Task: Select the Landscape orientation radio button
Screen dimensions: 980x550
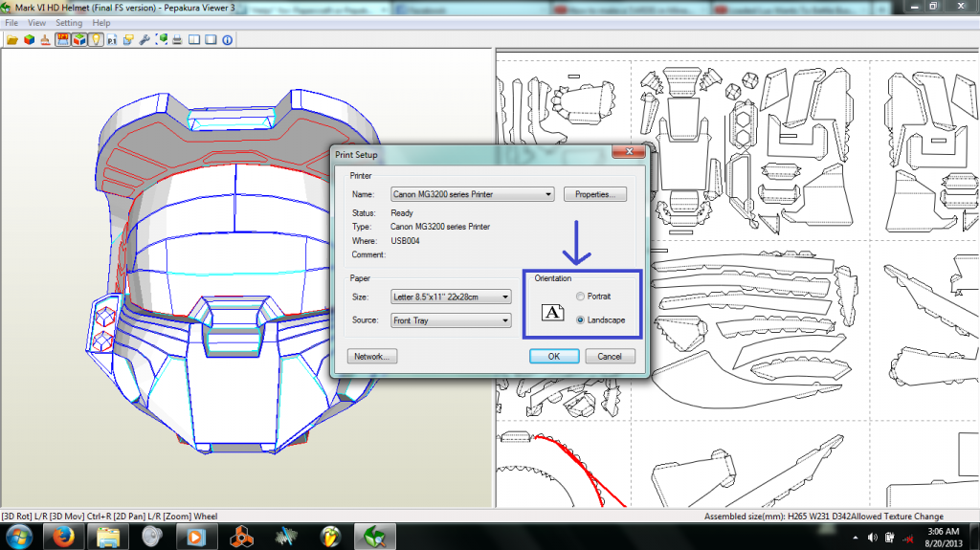Action: (x=581, y=320)
